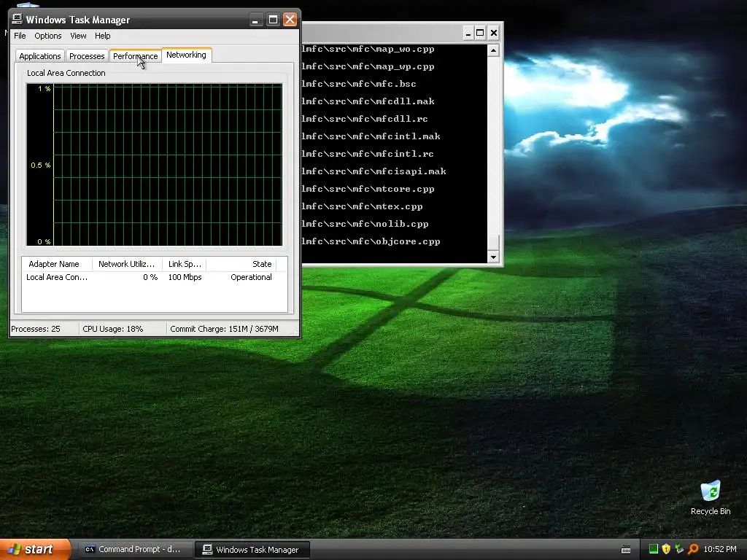Click the Command Prompt scrollbar thumb
The width and height of the screenshot is (747, 560).
pos(494,242)
